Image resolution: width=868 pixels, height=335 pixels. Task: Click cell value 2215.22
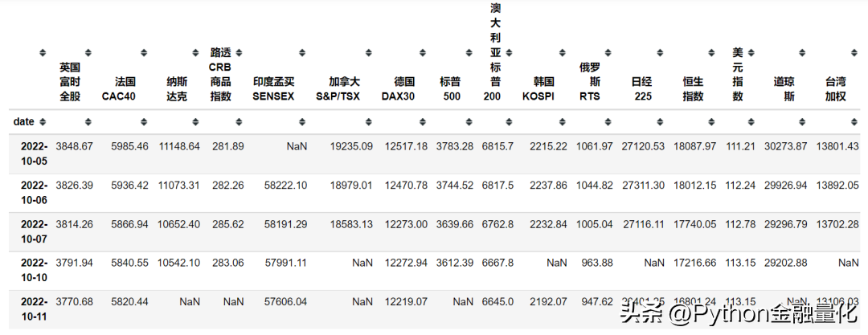548,146
